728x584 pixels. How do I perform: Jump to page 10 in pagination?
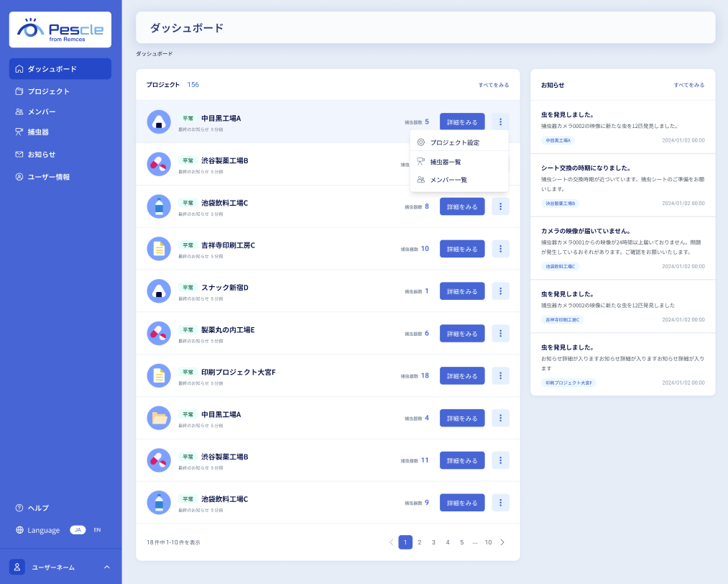pyautogui.click(x=488, y=542)
